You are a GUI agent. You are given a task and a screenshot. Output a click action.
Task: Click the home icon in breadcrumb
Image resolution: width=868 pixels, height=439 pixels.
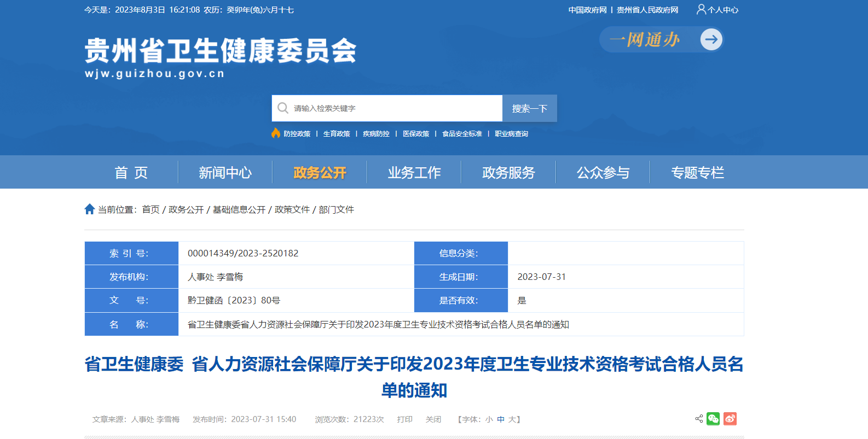tap(90, 209)
